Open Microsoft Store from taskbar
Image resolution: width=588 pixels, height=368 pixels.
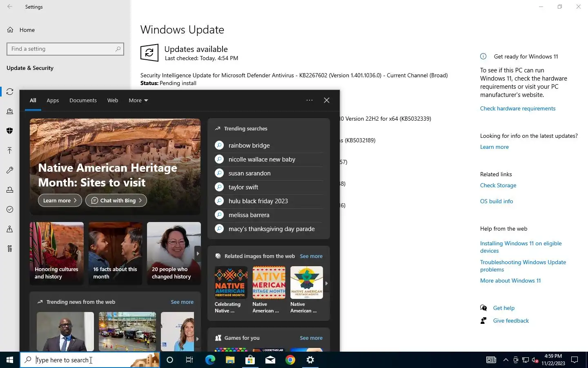250,360
